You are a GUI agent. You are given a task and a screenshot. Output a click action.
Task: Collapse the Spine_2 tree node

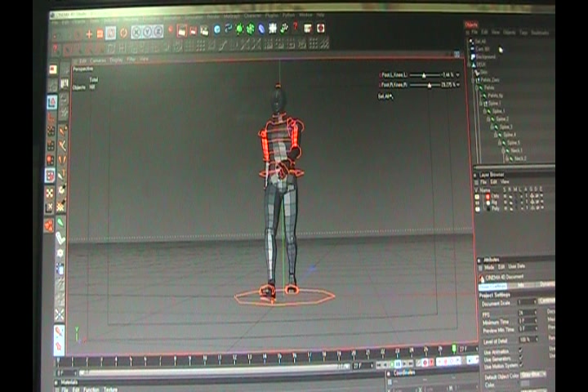(488, 119)
